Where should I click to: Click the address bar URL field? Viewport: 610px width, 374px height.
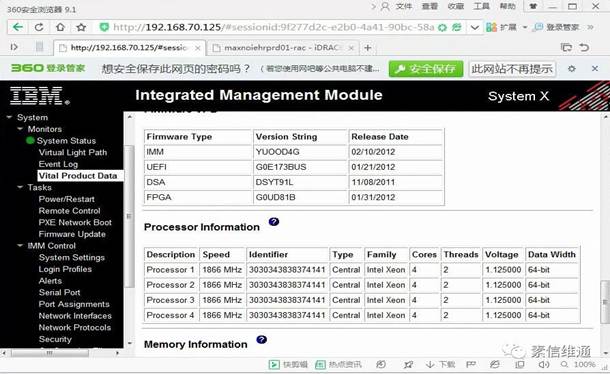[273, 27]
